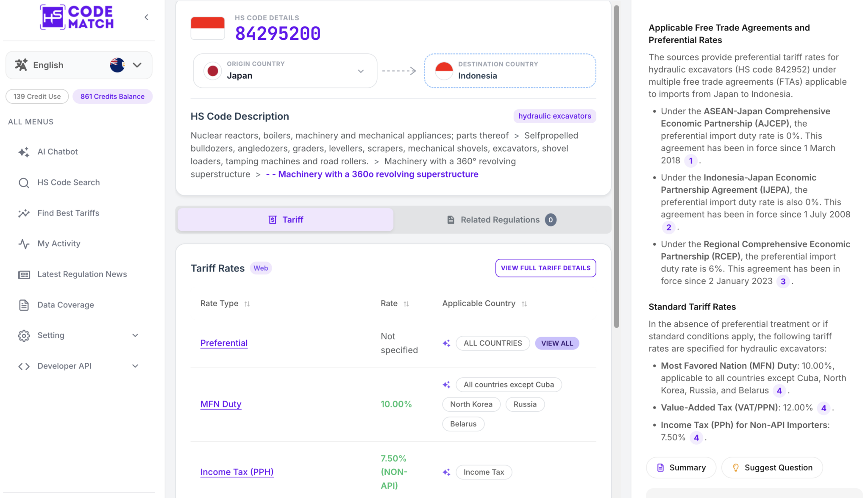This screenshot has width=868, height=498.
Task: Click the HS Code Search magnifier icon
Action: (24, 183)
